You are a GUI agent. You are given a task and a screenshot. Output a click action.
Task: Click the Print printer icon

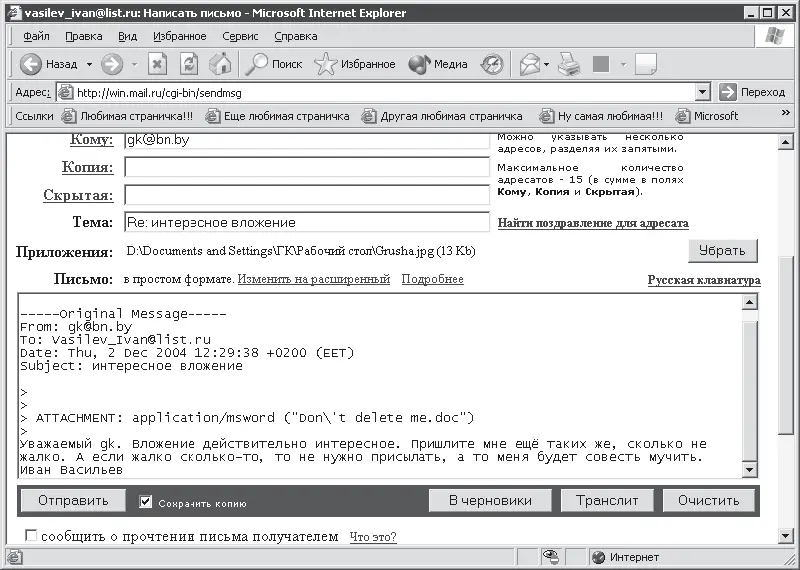coord(569,64)
